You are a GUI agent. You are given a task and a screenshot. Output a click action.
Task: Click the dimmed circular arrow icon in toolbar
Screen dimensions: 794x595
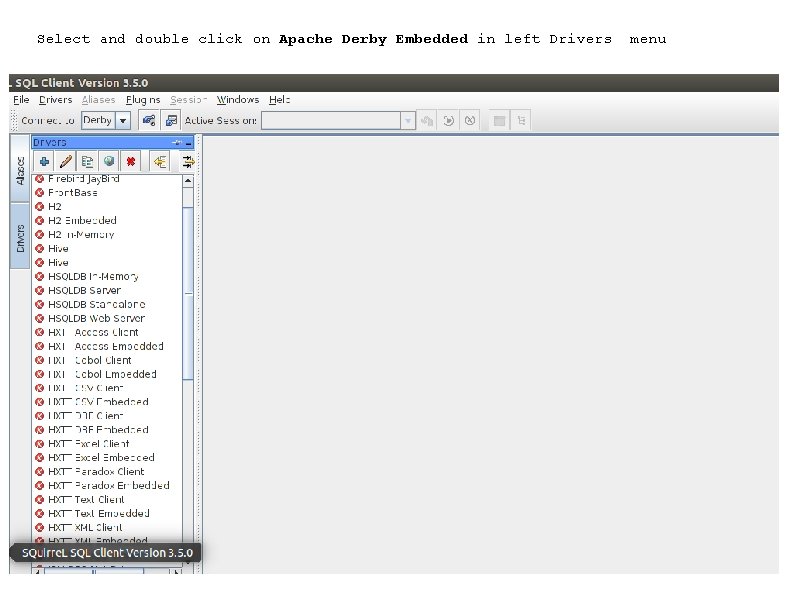pyautogui.click(x=449, y=121)
